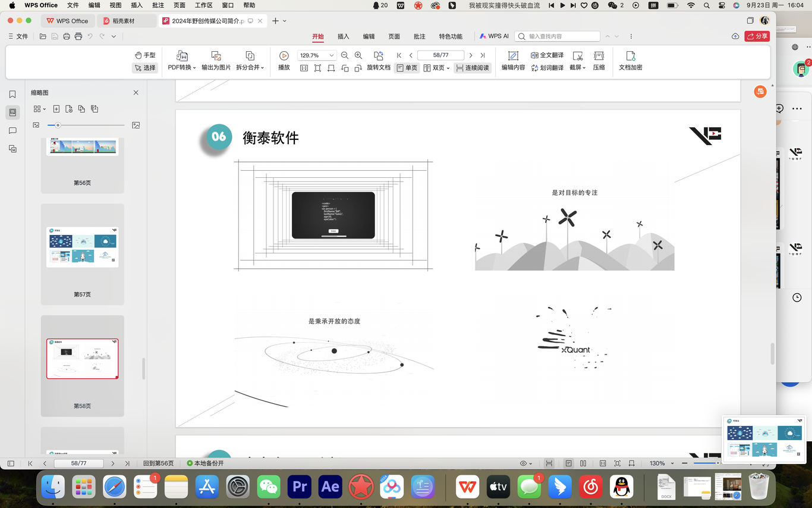Viewport: 812px width, 508px height.
Task: Jump to last page in toolbar
Action: (x=483, y=55)
